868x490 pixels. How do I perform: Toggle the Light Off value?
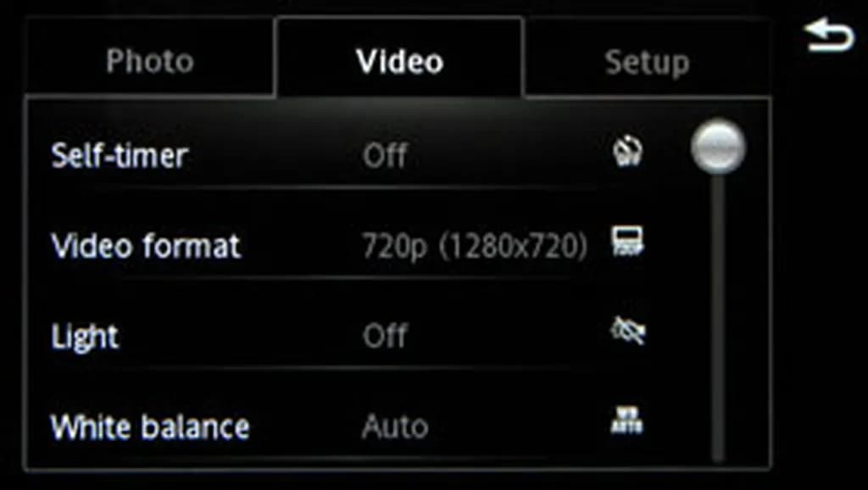[x=385, y=336]
